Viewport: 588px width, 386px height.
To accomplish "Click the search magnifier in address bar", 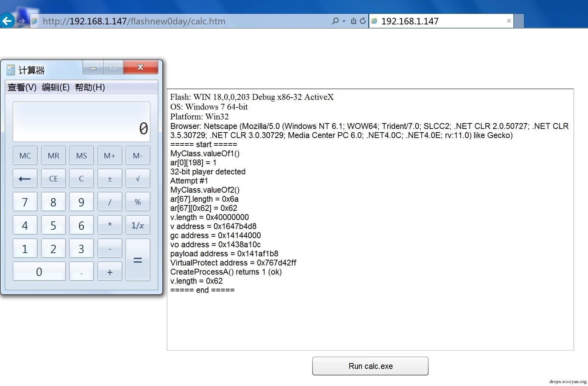I will coord(335,21).
